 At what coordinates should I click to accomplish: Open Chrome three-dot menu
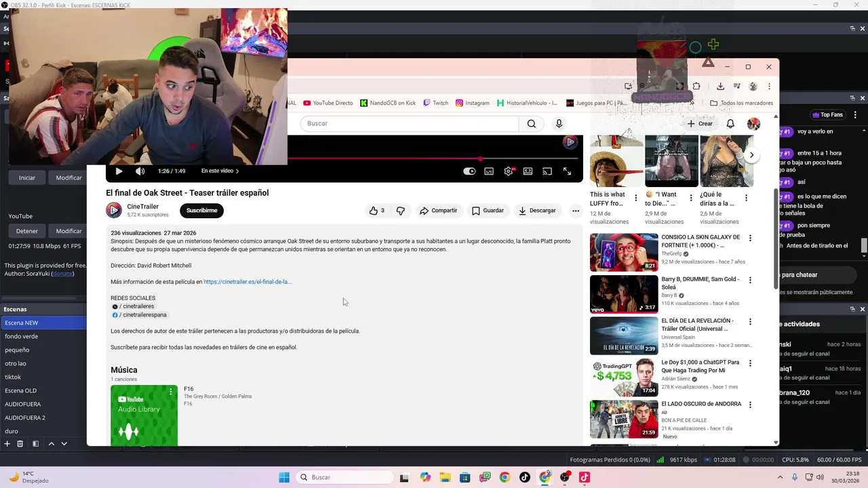tap(769, 86)
